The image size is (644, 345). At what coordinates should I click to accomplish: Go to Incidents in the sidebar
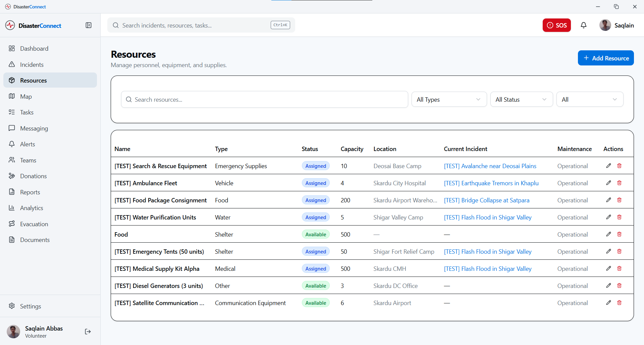[x=32, y=65]
